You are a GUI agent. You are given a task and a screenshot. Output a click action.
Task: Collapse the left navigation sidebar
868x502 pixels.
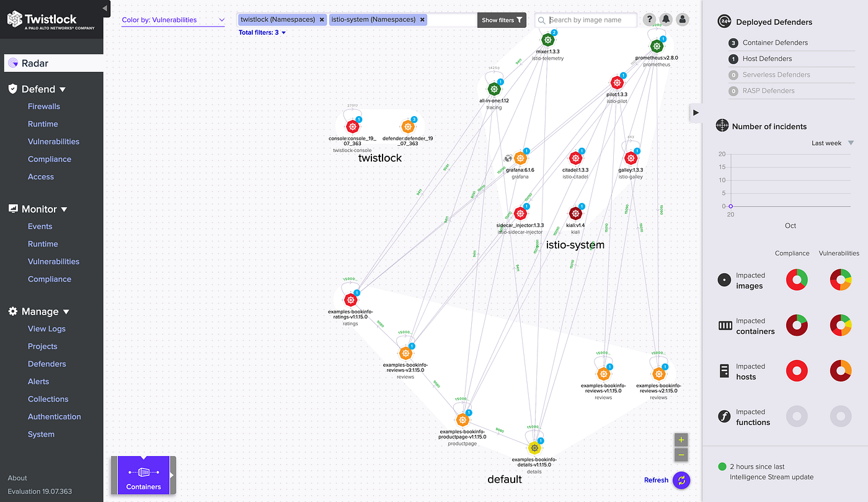pyautogui.click(x=105, y=8)
